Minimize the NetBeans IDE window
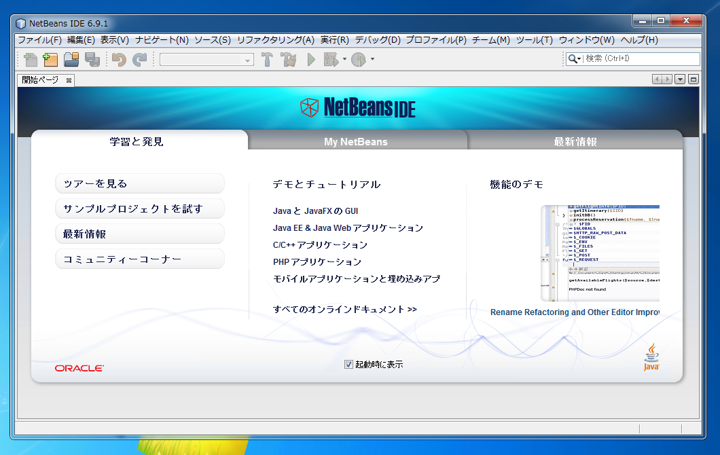 click(642, 21)
